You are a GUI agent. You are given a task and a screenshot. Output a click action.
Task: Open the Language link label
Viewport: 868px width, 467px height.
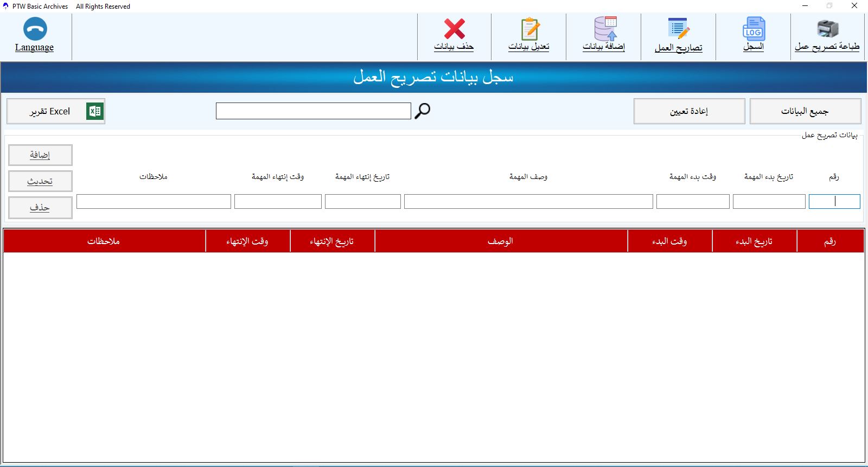click(x=34, y=47)
